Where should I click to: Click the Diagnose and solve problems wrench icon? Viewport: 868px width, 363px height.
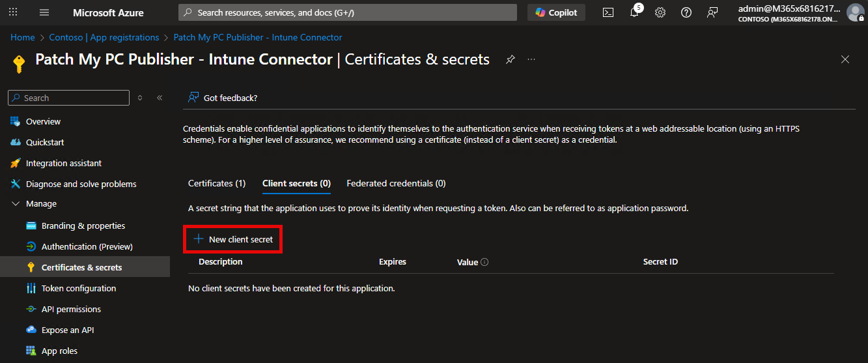tap(15, 184)
